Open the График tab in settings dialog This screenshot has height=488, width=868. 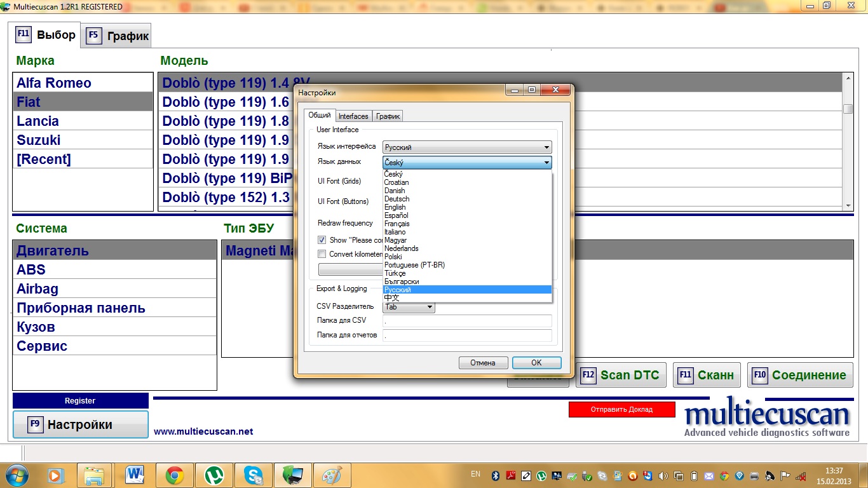click(x=388, y=116)
